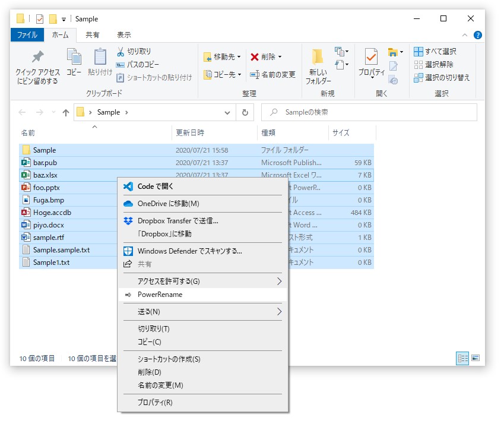Open Help via the question mark icon
The image size is (504, 427).
[478, 34]
